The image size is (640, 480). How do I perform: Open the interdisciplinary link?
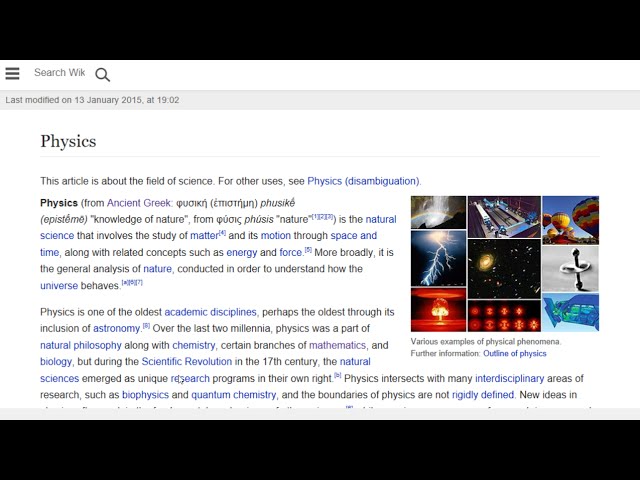point(509,378)
